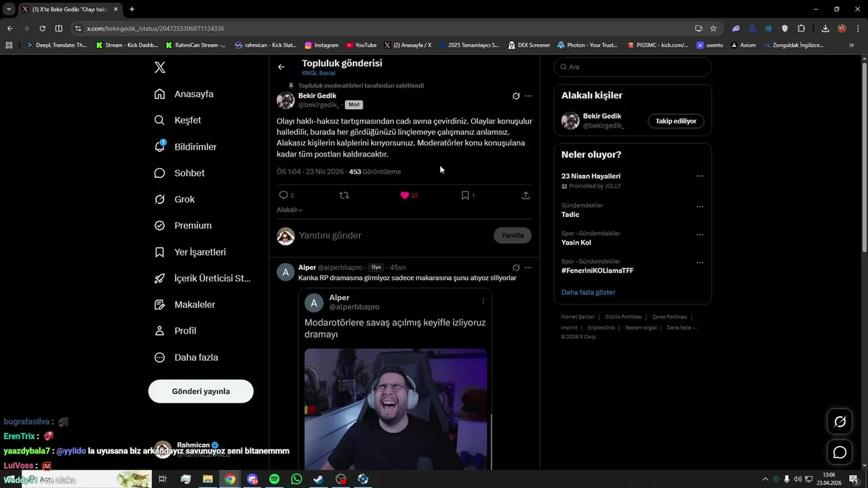Viewport: 868px width, 488px height.
Task: Open Bekir Gedik's post avatar
Action: pos(285,100)
